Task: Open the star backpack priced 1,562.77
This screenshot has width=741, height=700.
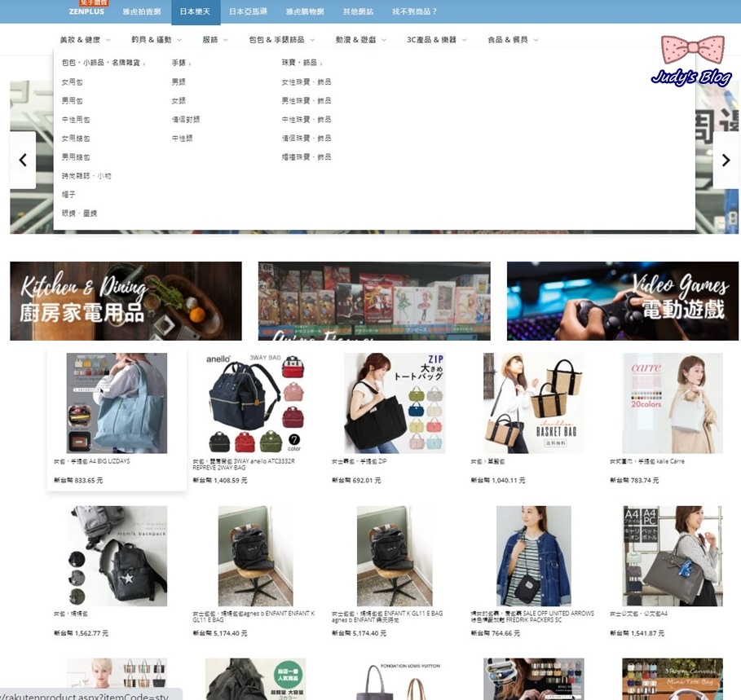Action: tap(117, 556)
